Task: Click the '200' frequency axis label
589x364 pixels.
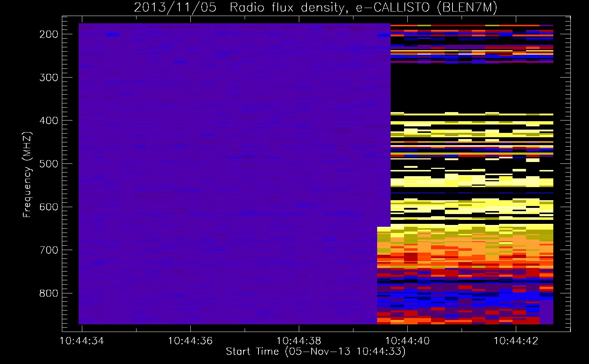Action: pos(49,34)
